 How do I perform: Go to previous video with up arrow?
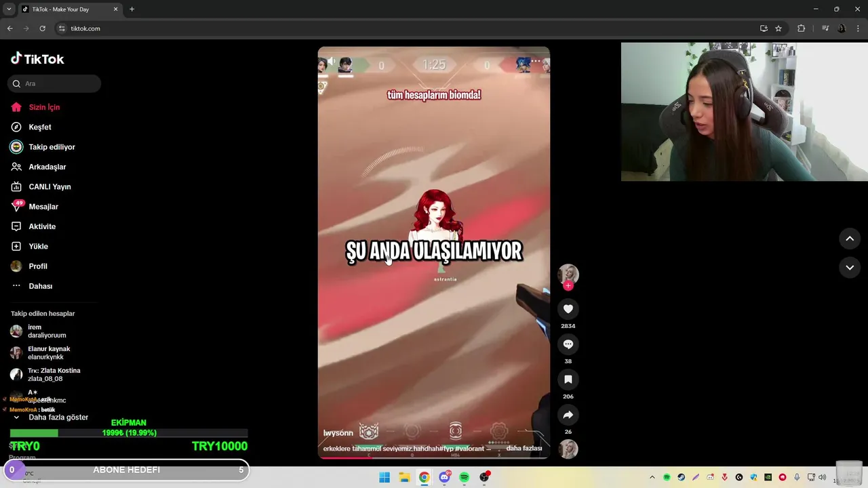(x=850, y=239)
